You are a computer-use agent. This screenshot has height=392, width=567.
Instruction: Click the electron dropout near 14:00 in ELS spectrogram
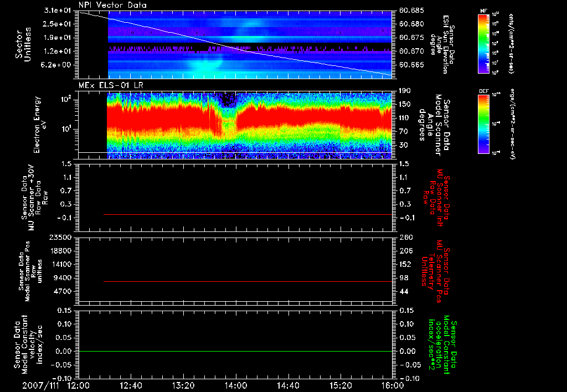click(x=228, y=120)
